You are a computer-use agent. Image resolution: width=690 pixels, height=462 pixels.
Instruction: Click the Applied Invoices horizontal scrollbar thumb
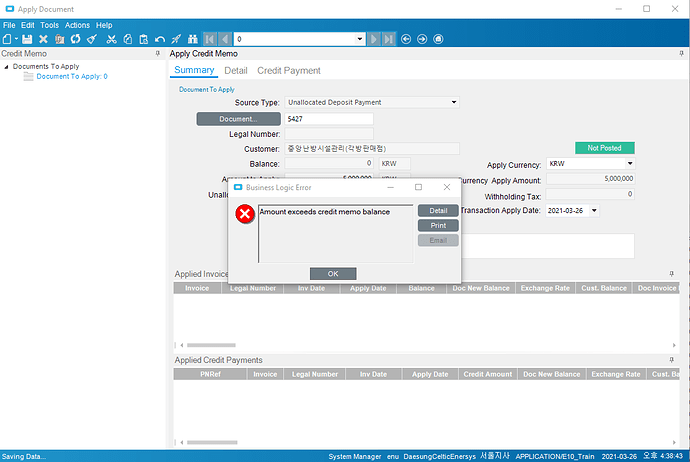click(211, 345)
